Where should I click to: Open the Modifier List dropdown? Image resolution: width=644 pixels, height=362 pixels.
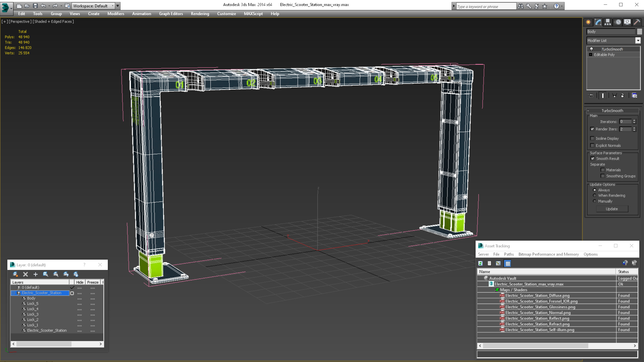pos(638,40)
